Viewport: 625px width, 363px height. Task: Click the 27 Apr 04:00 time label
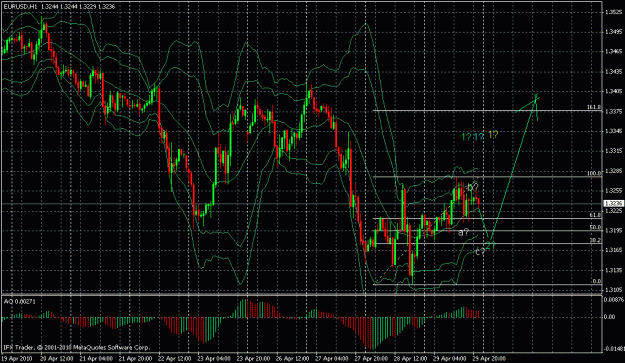332,358
